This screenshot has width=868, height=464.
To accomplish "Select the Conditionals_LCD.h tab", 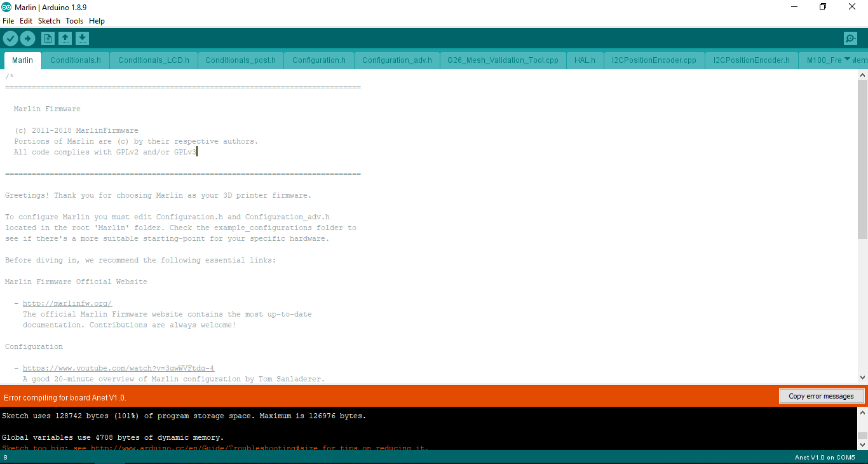I will (154, 60).
